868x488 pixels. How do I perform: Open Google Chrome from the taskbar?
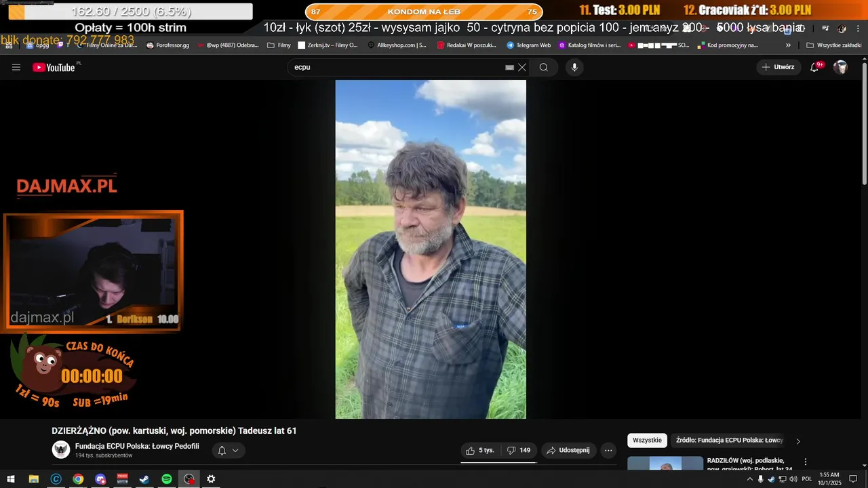click(78, 479)
